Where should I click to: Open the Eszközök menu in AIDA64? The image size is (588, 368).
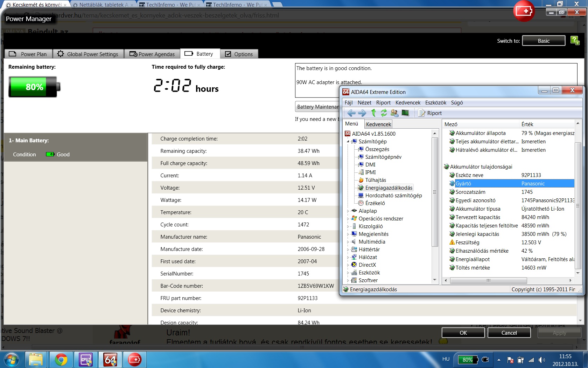436,102
